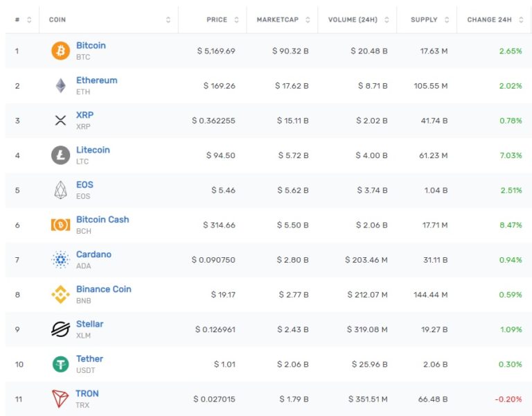Image resolution: width=532 pixels, height=416 pixels.
Task: Sort table by Change 24H arrows
Action: 521,19
